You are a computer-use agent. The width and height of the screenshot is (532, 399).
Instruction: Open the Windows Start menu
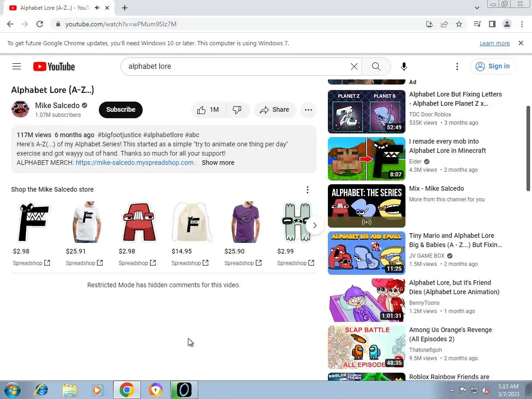pyautogui.click(x=12, y=390)
